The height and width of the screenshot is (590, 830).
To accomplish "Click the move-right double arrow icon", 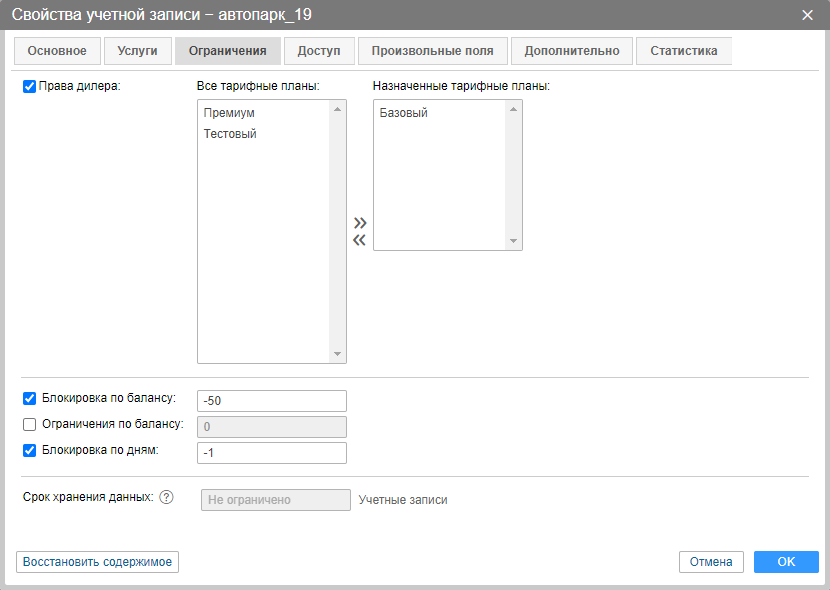I will coord(360,222).
